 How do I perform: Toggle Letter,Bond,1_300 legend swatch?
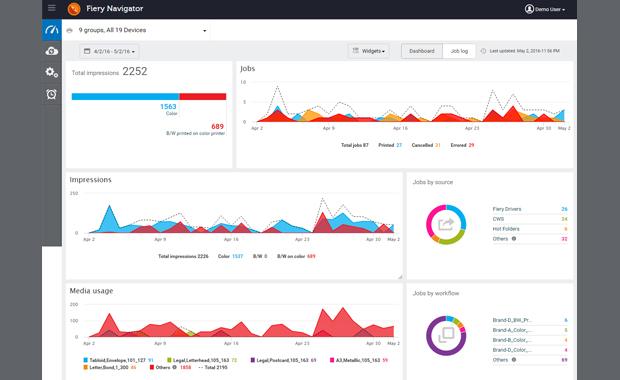click(x=86, y=367)
